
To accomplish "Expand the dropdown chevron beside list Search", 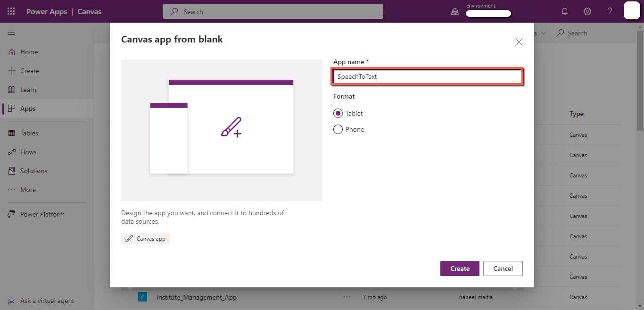I will click(544, 33).
